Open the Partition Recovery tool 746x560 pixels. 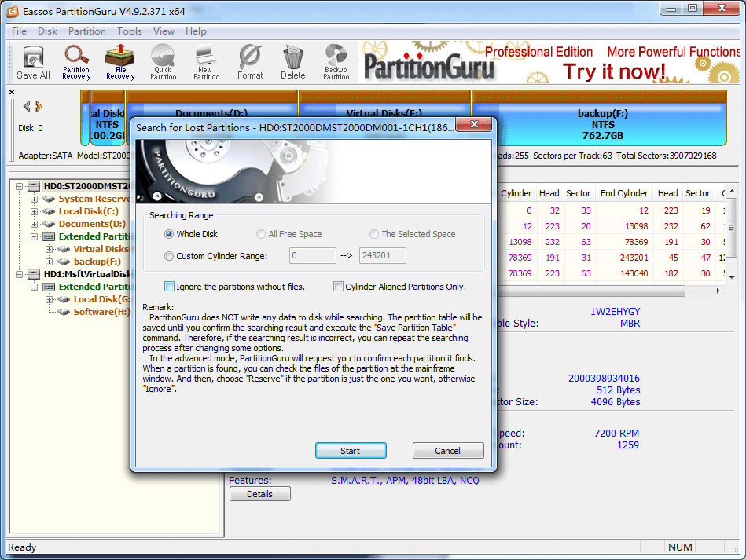pyautogui.click(x=76, y=62)
